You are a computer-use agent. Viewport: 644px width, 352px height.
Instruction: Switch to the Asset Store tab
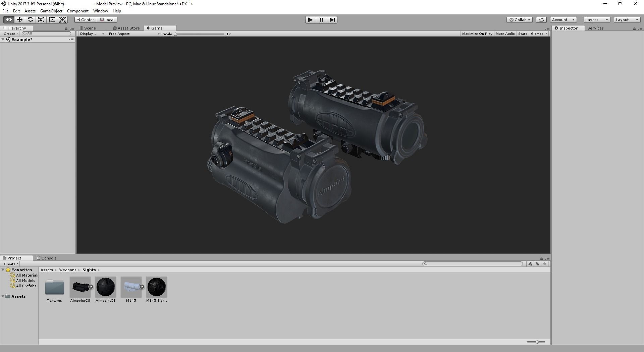point(126,28)
